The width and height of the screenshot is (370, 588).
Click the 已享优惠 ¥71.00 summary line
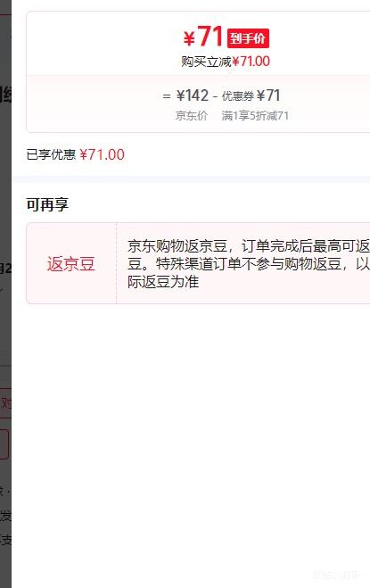[76, 154]
